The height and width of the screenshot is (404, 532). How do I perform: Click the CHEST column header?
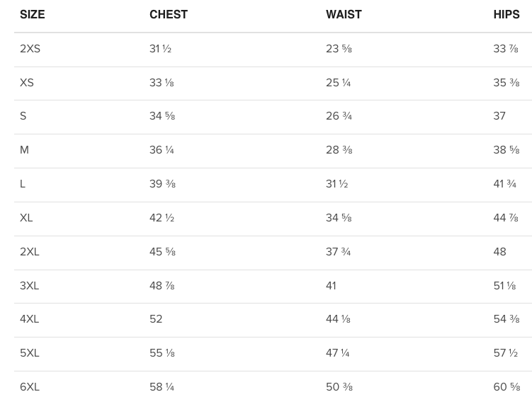pos(169,15)
